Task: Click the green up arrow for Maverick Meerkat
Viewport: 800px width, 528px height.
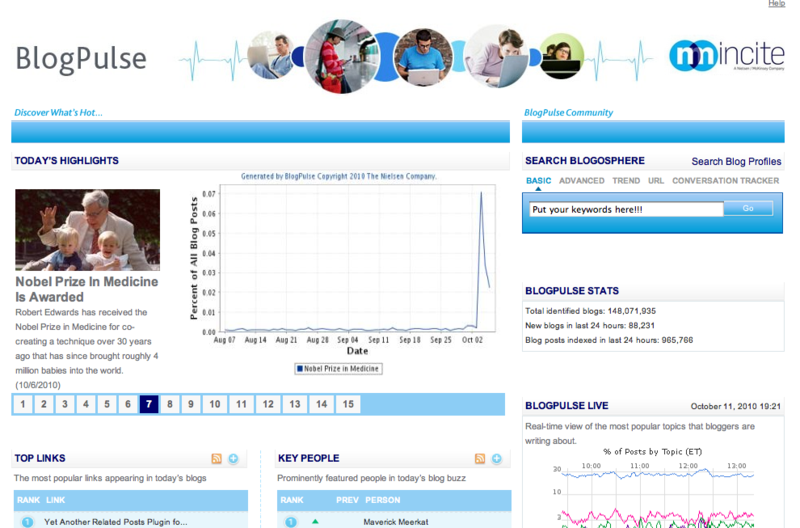Action: click(x=315, y=521)
